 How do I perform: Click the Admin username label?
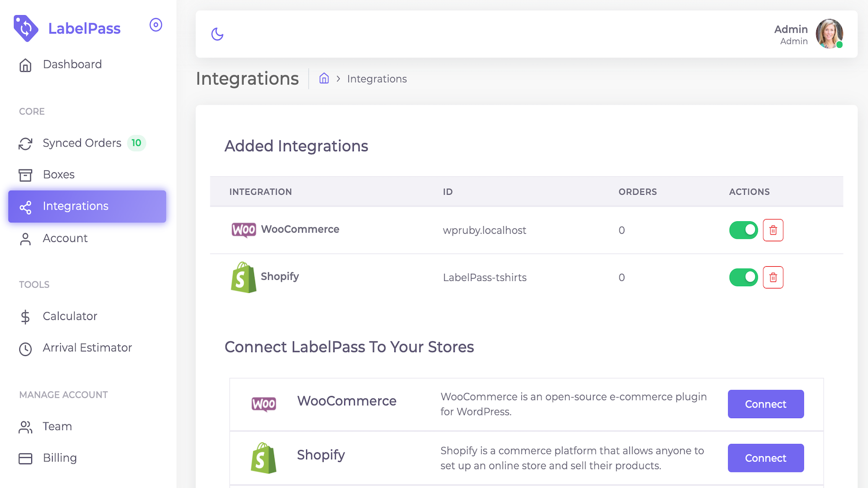click(791, 29)
